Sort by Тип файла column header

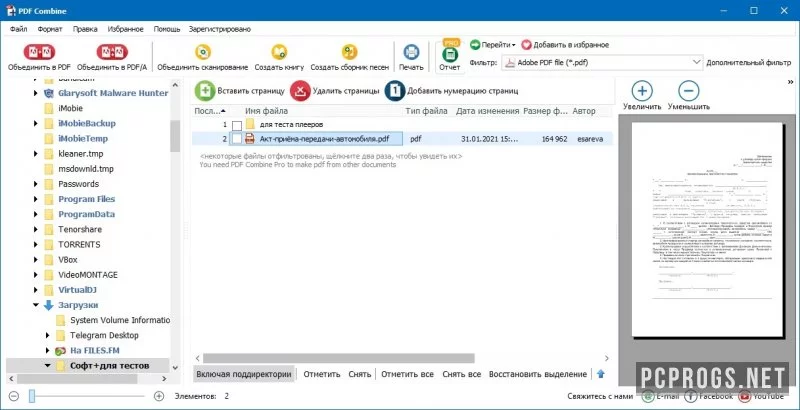(427, 111)
